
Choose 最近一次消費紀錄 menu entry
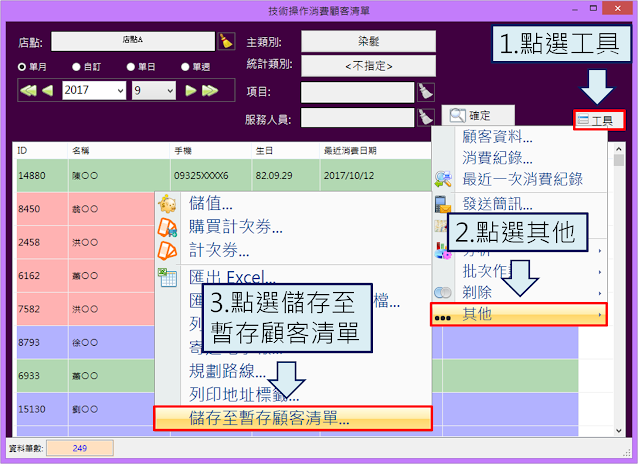[522, 179]
